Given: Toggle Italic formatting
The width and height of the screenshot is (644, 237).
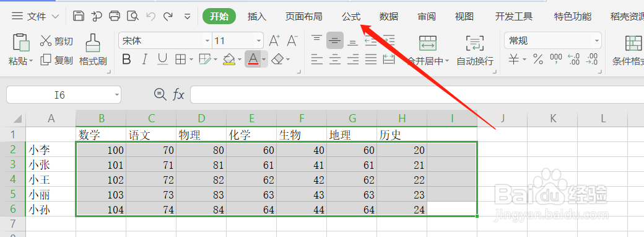Looking at the screenshot, I should pyautogui.click(x=144, y=60).
